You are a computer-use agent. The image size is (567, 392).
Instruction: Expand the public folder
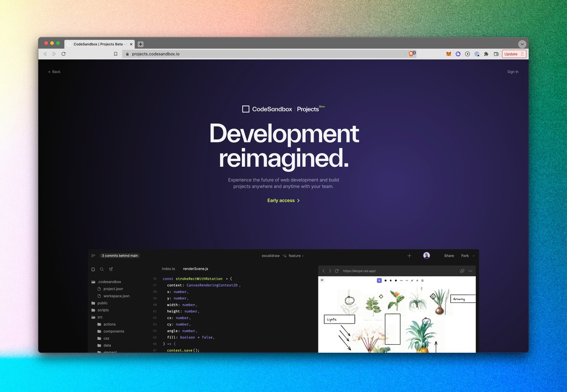pos(99,303)
